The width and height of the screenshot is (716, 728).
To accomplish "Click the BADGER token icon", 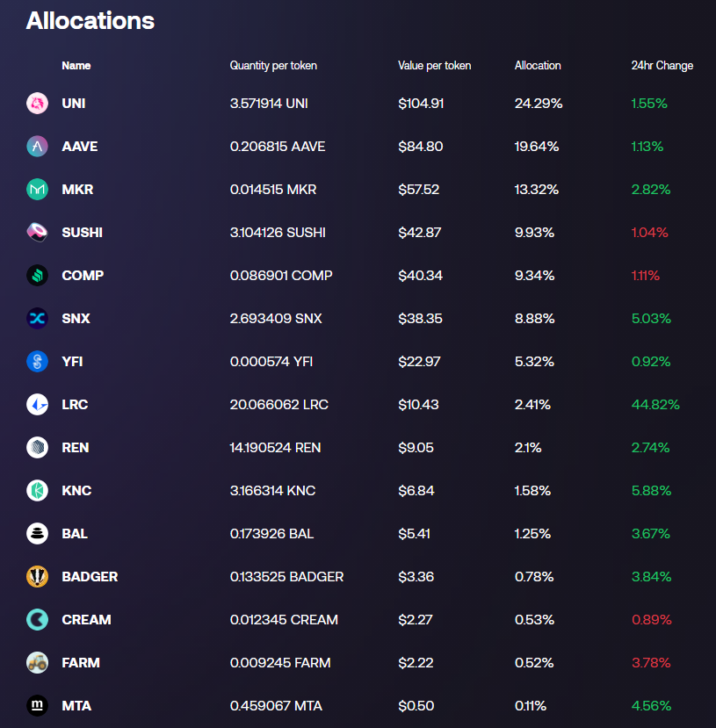I will point(37,577).
